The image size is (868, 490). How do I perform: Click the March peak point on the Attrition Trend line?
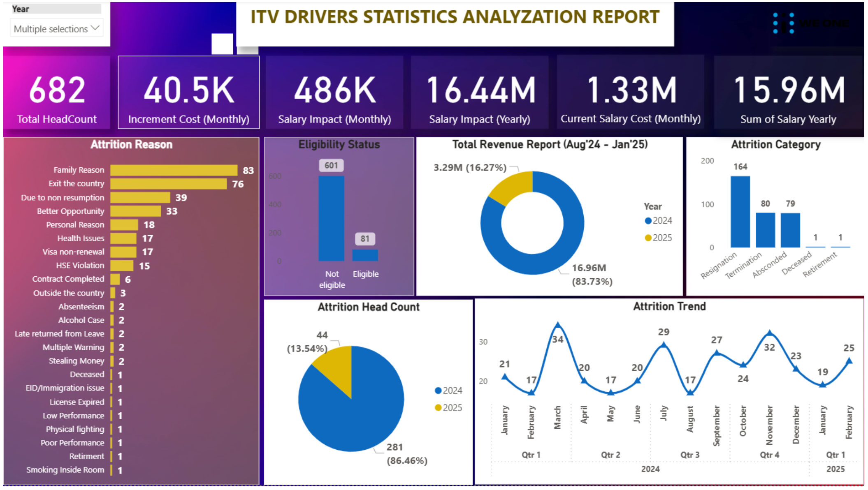558,325
